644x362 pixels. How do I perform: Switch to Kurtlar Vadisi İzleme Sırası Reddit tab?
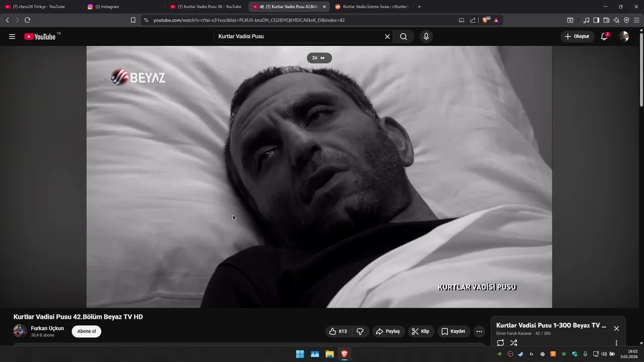[x=371, y=7]
